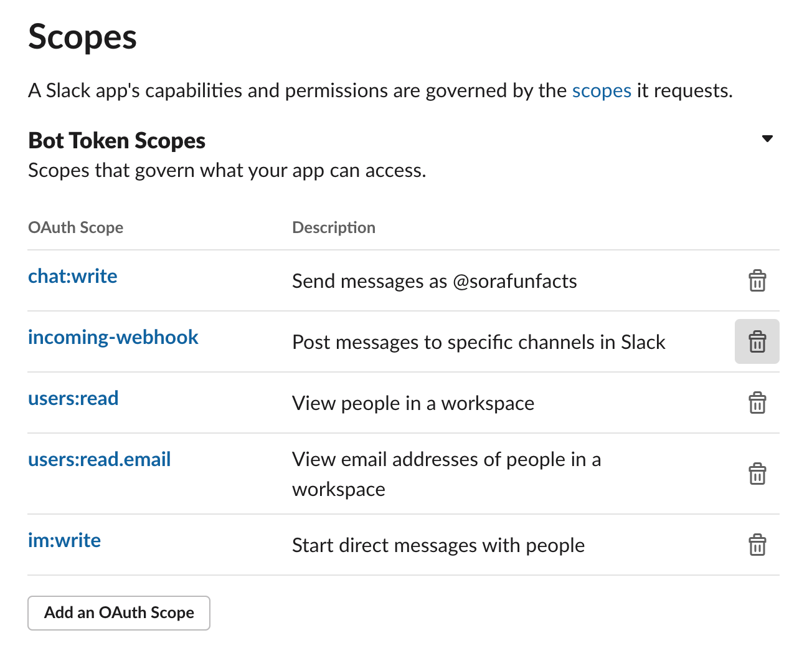Click the users:read scope link
Image resolution: width=812 pixels, height=648 pixels.
pyautogui.click(x=73, y=398)
